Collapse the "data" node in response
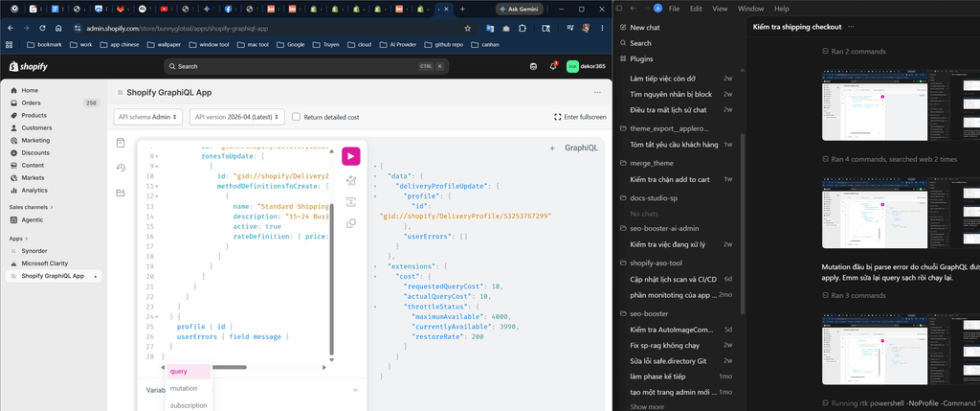Image resolution: width=980 pixels, height=411 pixels. tap(374, 176)
